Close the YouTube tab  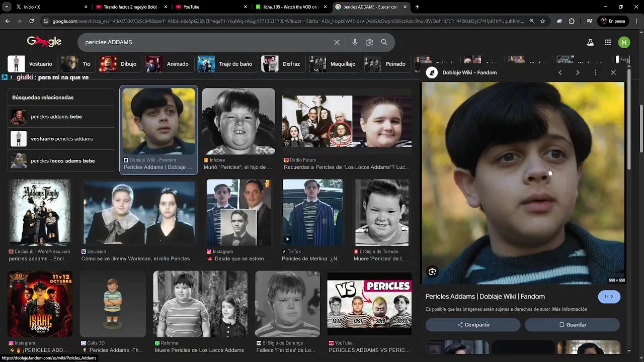click(246, 7)
